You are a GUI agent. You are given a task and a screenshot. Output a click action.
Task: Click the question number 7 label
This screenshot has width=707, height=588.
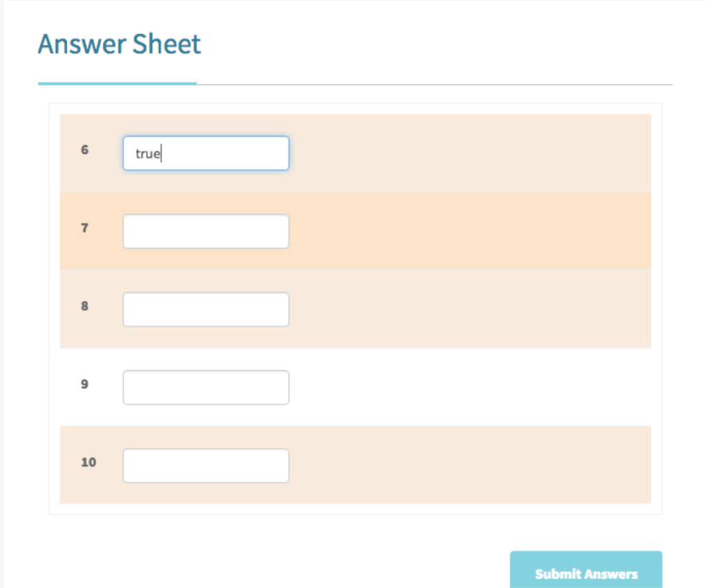[x=85, y=228]
